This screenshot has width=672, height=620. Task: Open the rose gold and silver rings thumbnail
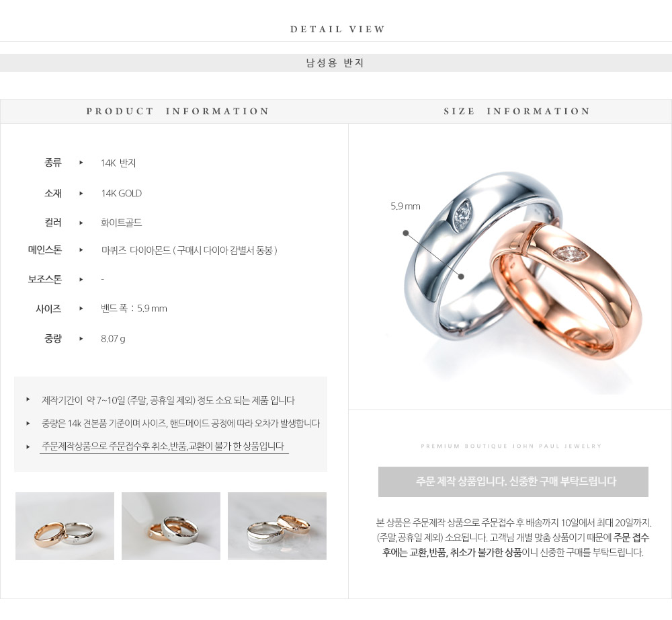tap(65, 526)
